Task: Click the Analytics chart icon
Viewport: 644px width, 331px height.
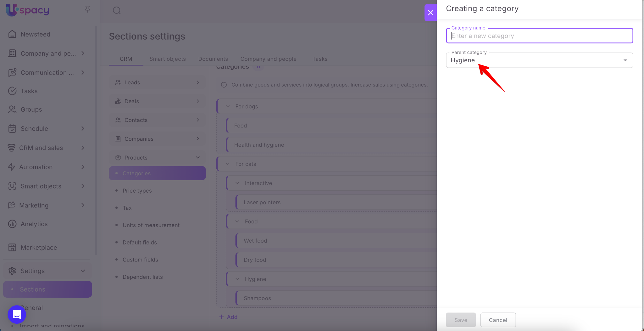Action: pos(12,224)
